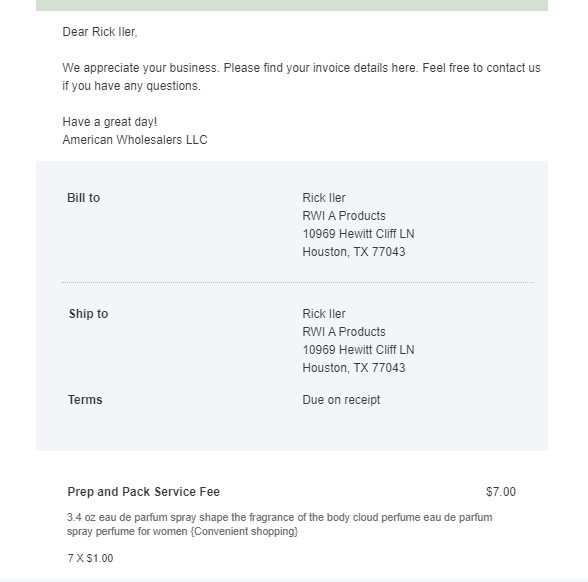
Task: Click shipping city Houston, TX 77043
Action: point(354,368)
